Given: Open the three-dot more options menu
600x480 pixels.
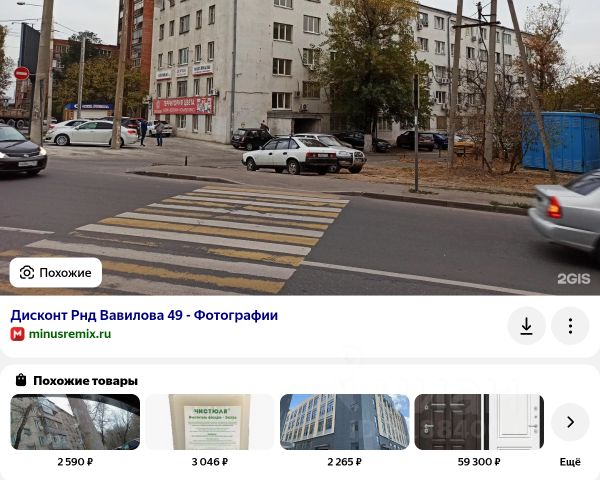Looking at the screenshot, I should tap(570, 326).
